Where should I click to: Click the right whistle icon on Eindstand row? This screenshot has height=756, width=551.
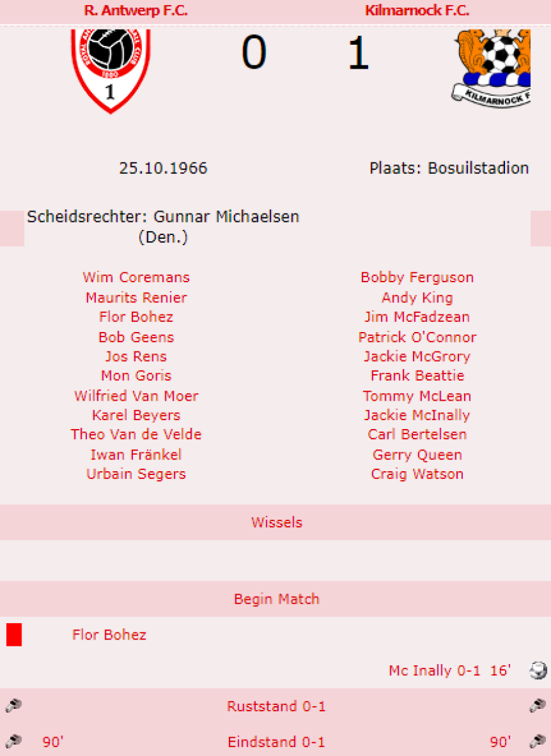537,742
